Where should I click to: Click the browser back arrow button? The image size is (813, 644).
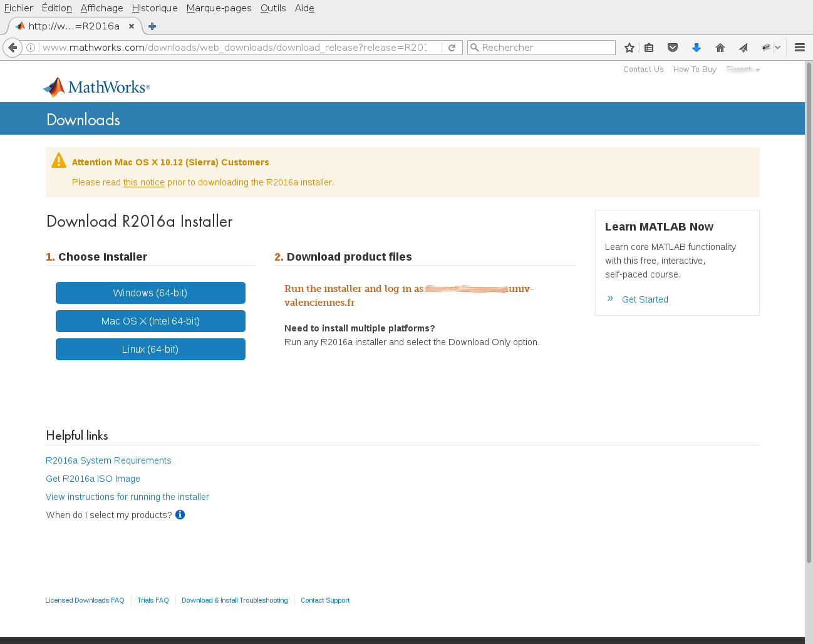(13, 48)
